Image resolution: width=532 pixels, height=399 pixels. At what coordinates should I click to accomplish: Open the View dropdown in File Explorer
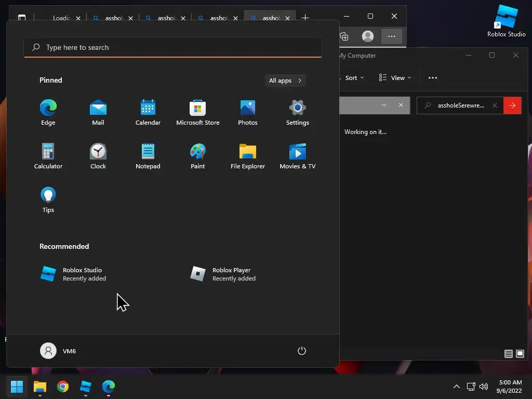(395, 78)
